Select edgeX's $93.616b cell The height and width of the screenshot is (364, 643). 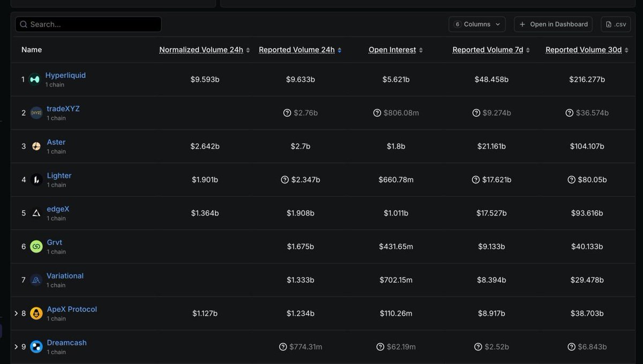pos(587,213)
